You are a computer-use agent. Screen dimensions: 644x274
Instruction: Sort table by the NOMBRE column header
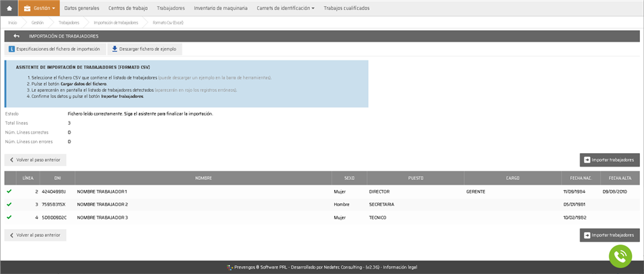pyautogui.click(x=203, y=179)
